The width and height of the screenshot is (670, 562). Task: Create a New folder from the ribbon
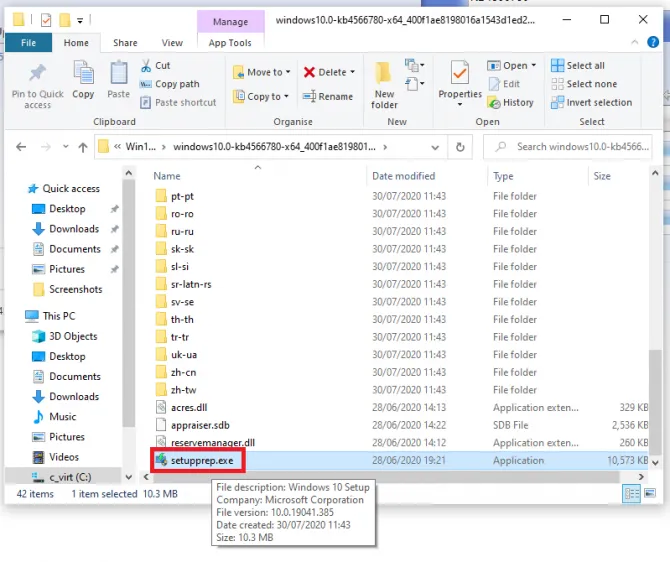384,82
